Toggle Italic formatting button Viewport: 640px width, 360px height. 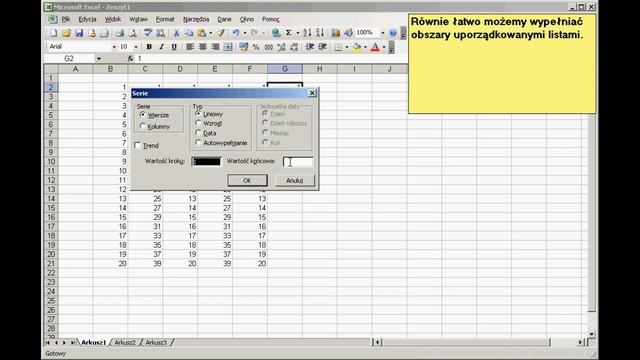click(x=162, y=47)
